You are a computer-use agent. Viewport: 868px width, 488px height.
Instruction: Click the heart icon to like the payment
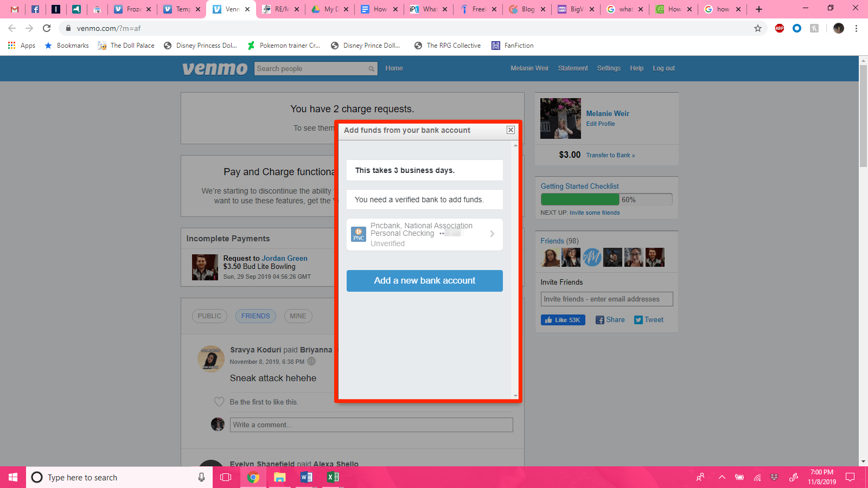click(219, 402)
